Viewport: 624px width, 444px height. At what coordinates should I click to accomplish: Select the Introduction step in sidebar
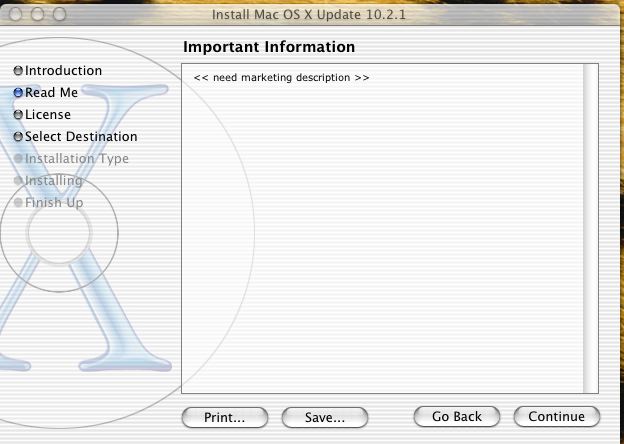click(63, 71)
